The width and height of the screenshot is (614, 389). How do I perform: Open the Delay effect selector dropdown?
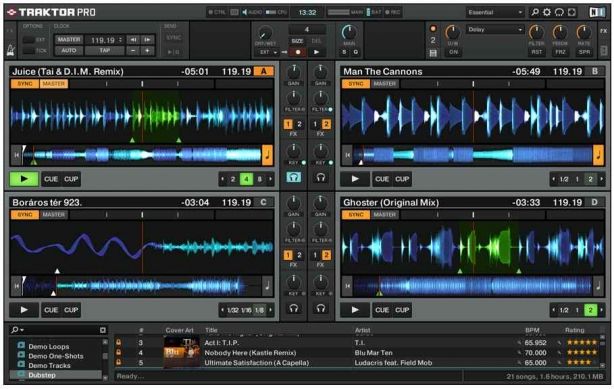(x=495, y=29)
